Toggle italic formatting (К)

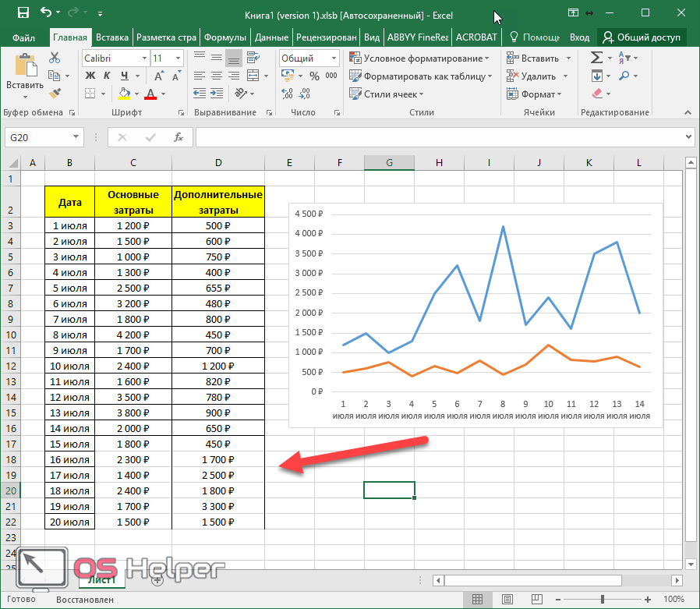point(105,76)
